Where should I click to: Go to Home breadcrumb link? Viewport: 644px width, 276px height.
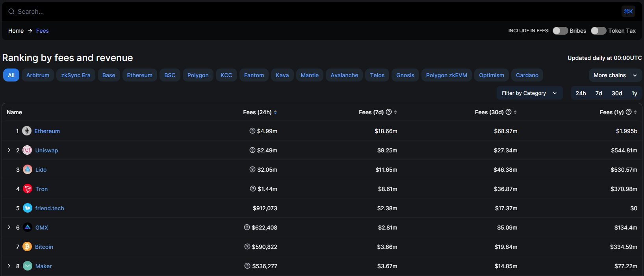16,31
